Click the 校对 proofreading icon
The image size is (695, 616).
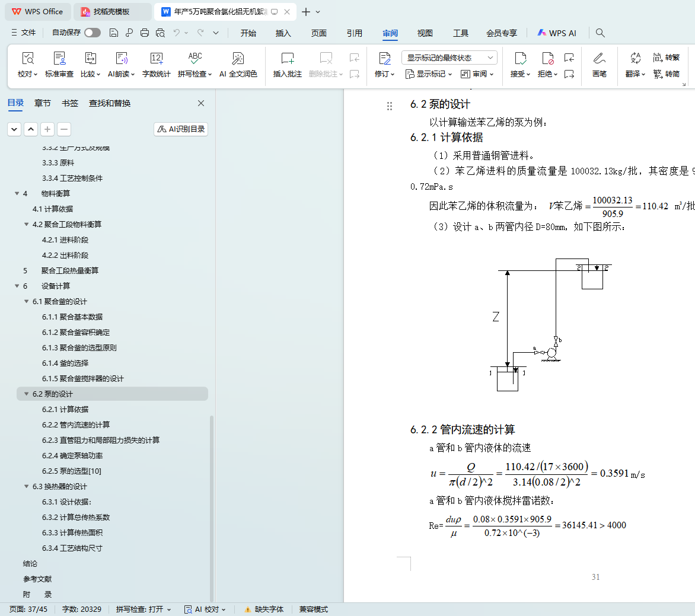27,59
